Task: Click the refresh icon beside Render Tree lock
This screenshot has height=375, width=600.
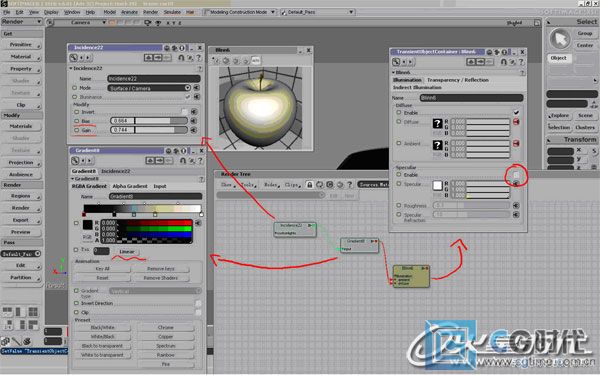Action: 320,185
